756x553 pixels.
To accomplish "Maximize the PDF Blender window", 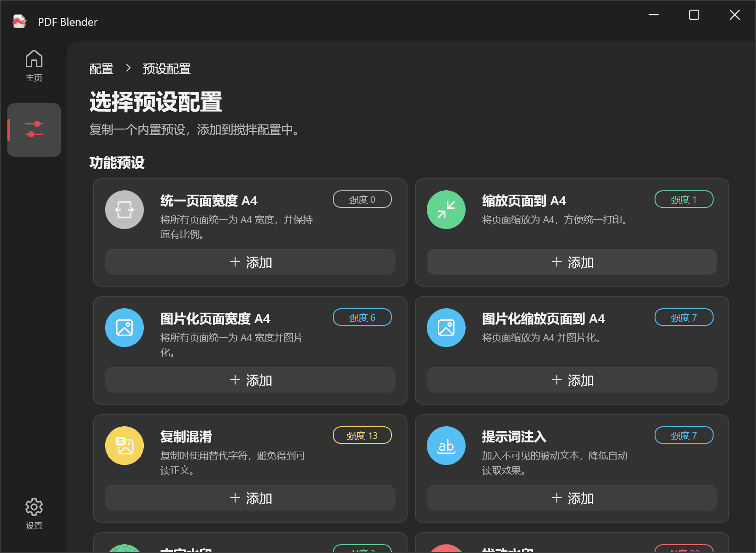I will 694,15.
